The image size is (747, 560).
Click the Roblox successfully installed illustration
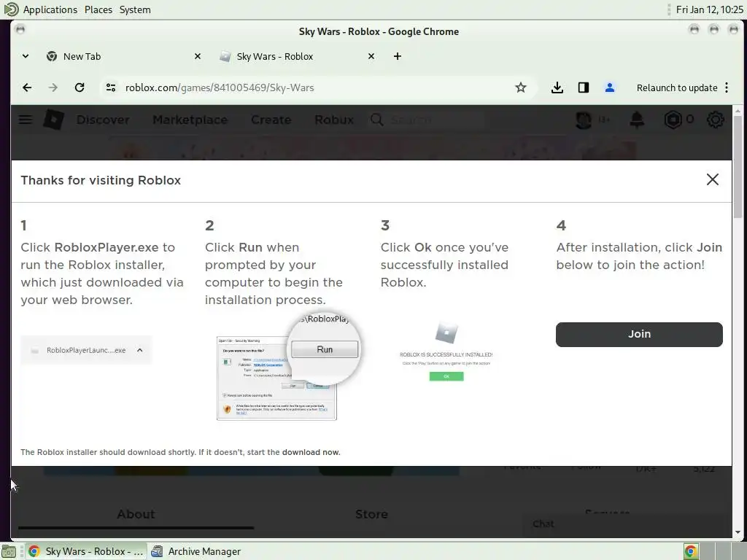(x=446, y=352)
